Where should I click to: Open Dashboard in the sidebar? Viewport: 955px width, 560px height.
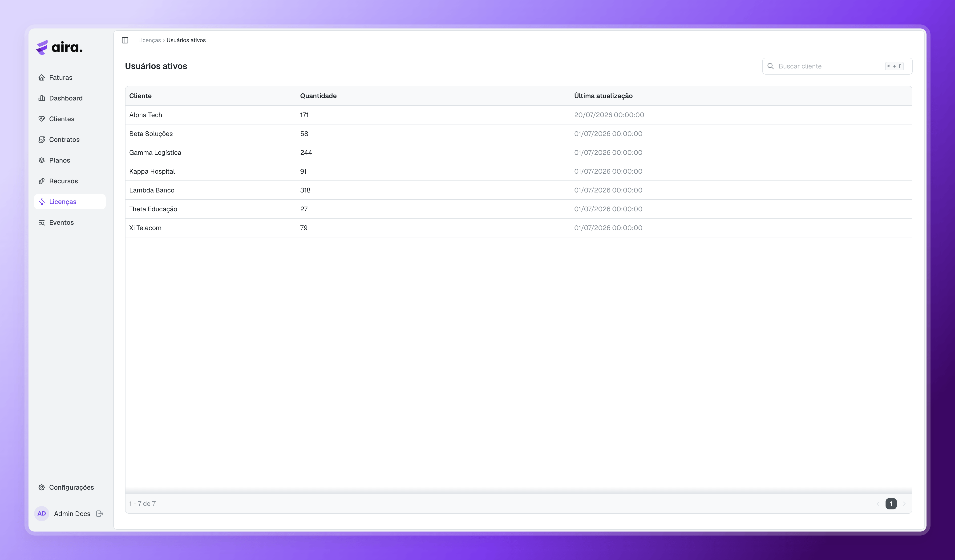(x=70, y=98)
